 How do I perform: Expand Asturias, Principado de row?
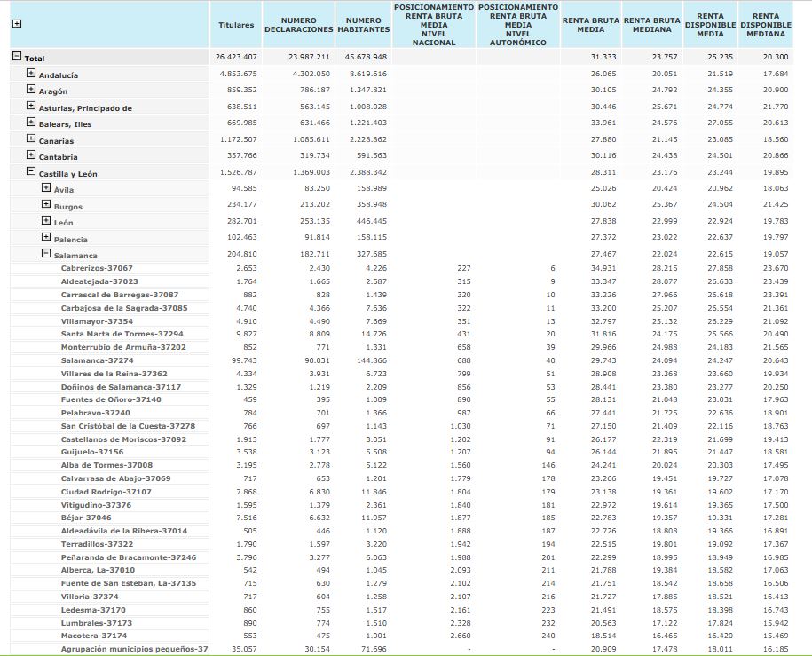tap(31, 107)
